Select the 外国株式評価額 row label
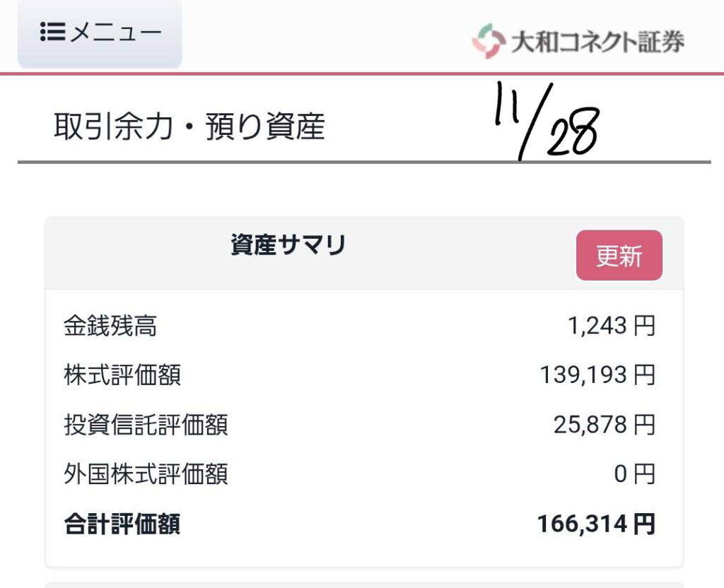The image size is (724, 588). pyautogui.click(x=146, y=474)
